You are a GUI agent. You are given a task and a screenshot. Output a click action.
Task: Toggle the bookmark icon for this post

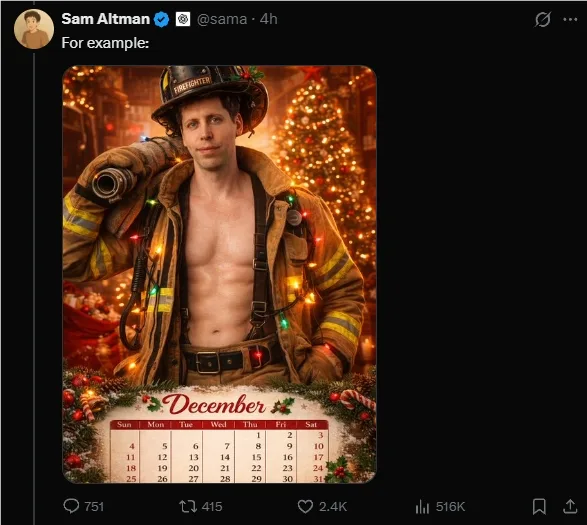[539, 506]
